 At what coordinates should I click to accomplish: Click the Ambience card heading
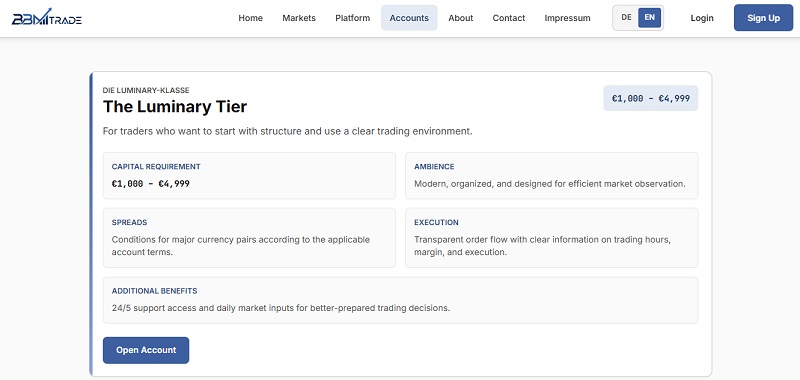click(x=434, y=167)
